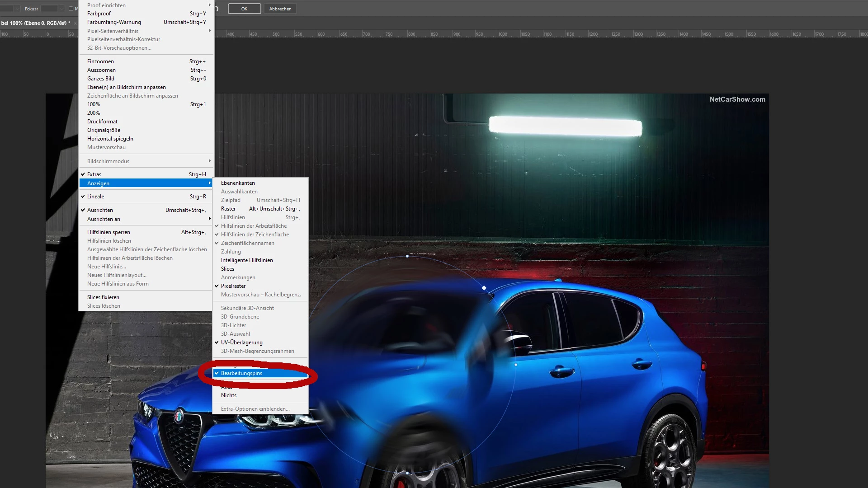Click Horizontal spiegeln menu item
The width and height of the screenshot is (868, 488).
click(110, 139)
